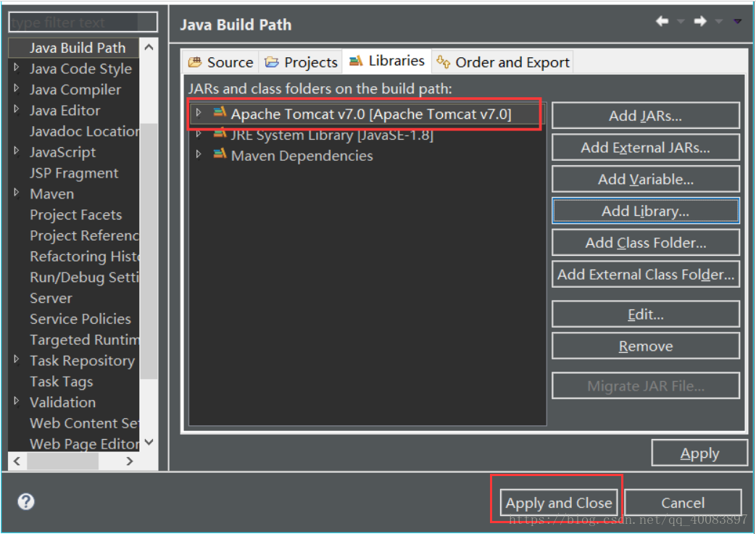The image size is (756, 534).
Task: Click the Projects tab folder icon
Action: (272, 62)
